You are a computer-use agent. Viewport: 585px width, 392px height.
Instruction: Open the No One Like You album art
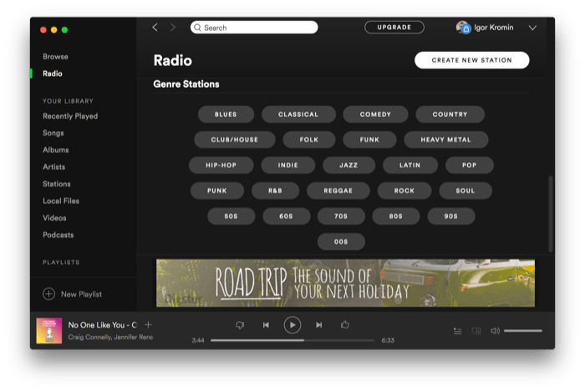tap(48, 330)
